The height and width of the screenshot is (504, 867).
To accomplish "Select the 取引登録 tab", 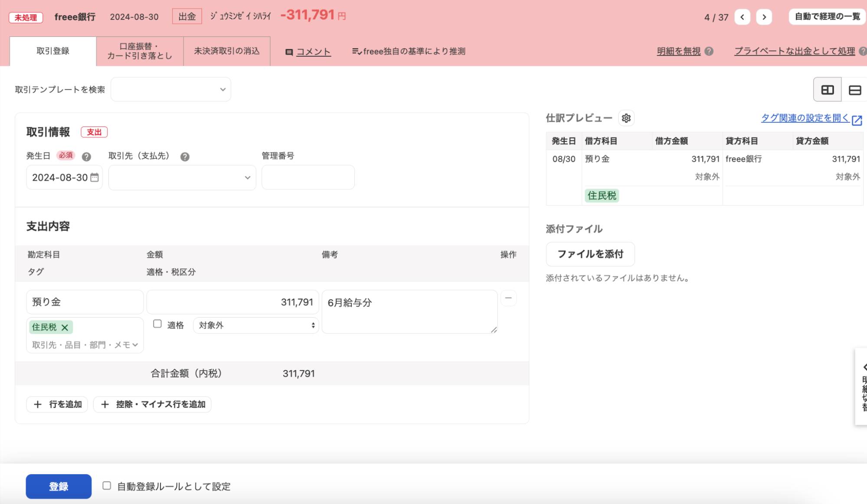I will pos(53,51).
